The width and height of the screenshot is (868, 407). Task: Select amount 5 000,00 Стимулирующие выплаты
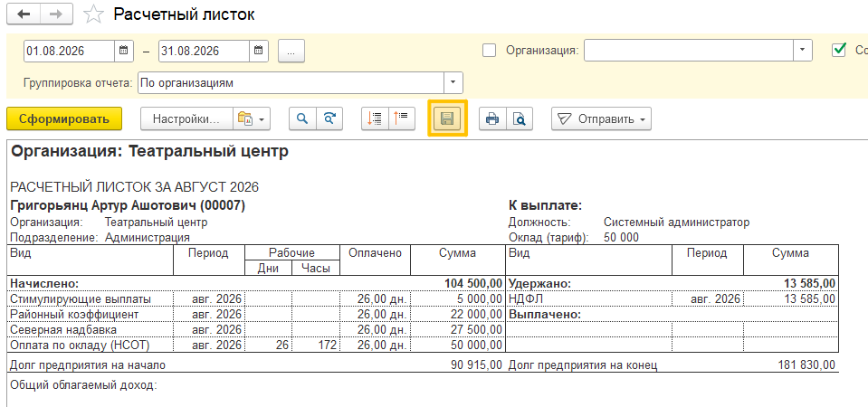tap(479, 299)
